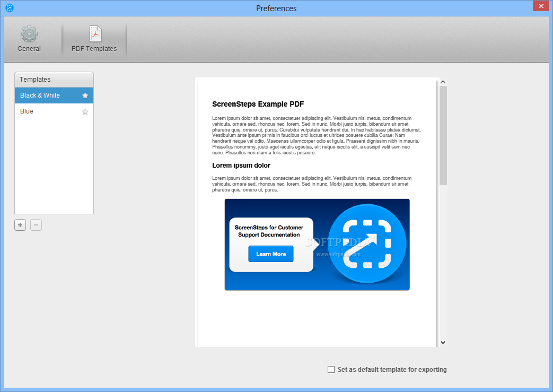
Task: Mark the Blue template with its star
Action: click(x=85, y=111)
